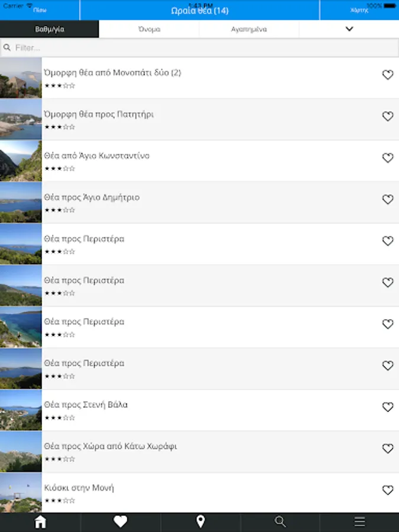Favorite 'Όμορφη θέα από Μονοπάτι δύο (2)'
399x532 pixels.
[x=388, y=75]
